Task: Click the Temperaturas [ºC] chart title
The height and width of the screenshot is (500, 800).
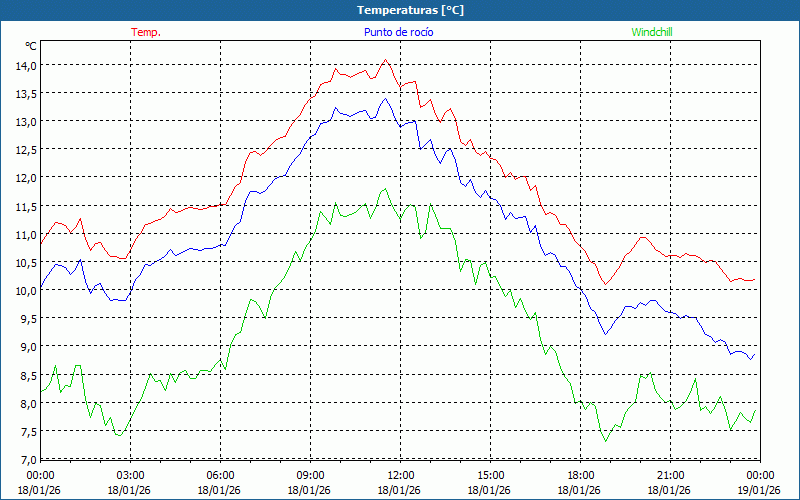Action: click(410, 10)
